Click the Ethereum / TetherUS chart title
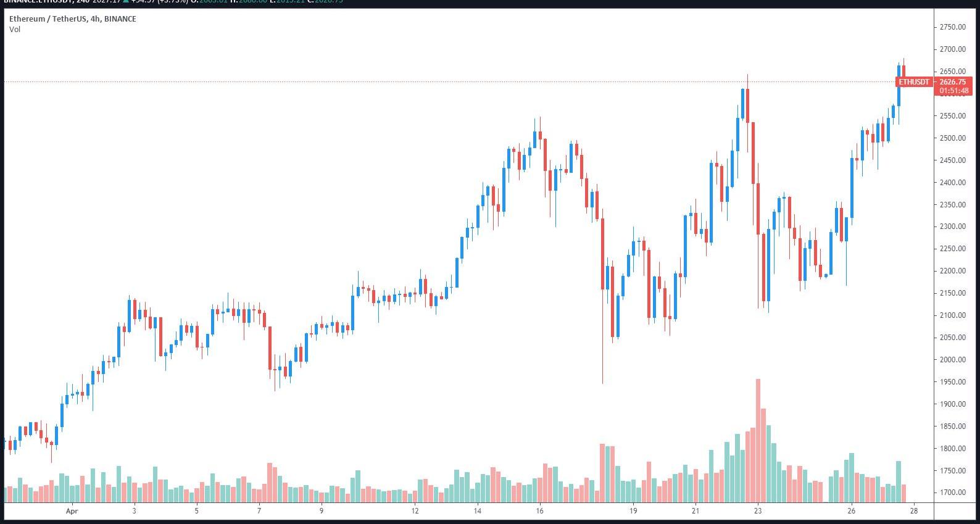980x524 pixels. click(73, 19)
